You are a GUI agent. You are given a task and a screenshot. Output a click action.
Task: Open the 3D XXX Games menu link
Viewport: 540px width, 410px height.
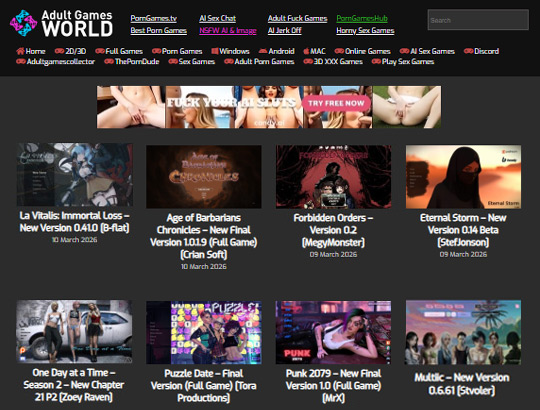(338, 62)
